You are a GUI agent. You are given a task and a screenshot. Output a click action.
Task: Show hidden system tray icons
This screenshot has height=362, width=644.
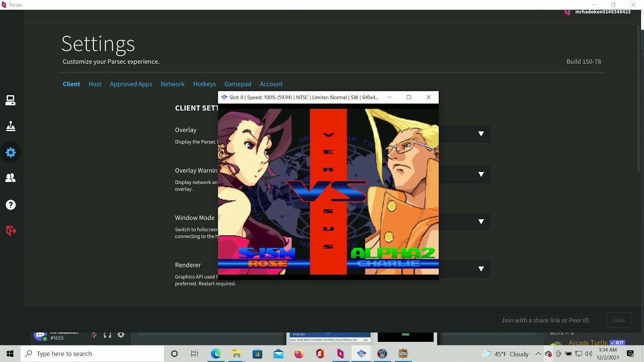[538, 353]
